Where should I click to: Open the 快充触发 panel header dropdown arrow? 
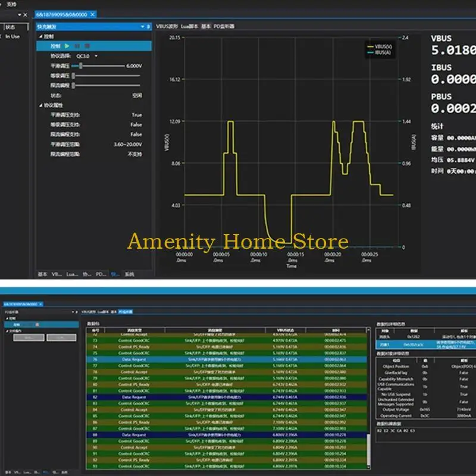pos(142,27)
